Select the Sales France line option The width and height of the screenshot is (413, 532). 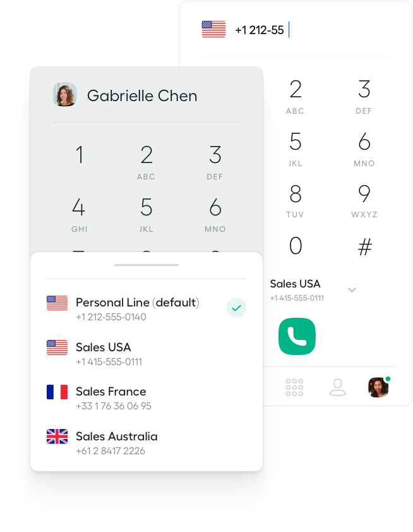pos(147,398)
